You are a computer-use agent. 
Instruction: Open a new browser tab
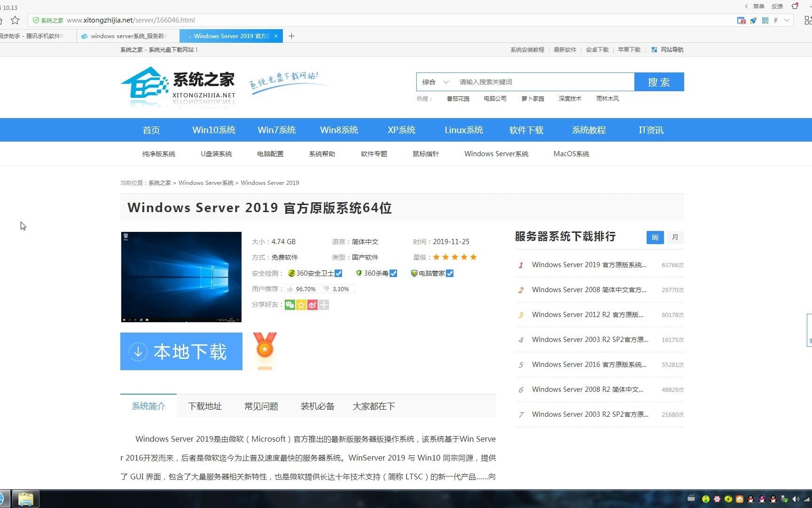291,36
